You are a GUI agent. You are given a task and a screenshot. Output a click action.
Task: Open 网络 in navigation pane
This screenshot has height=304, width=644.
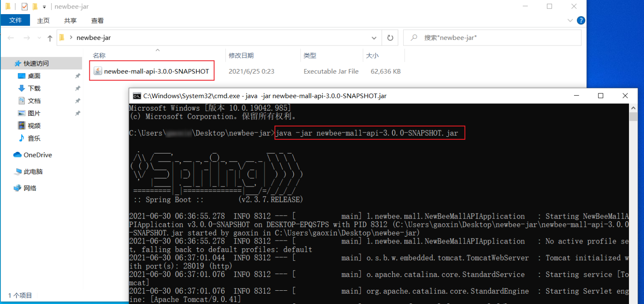tap(30, 188)
